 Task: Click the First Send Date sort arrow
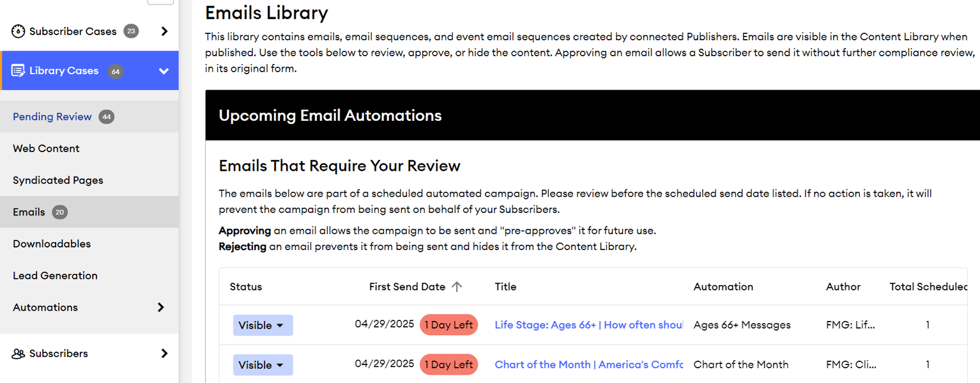[457, 286]
